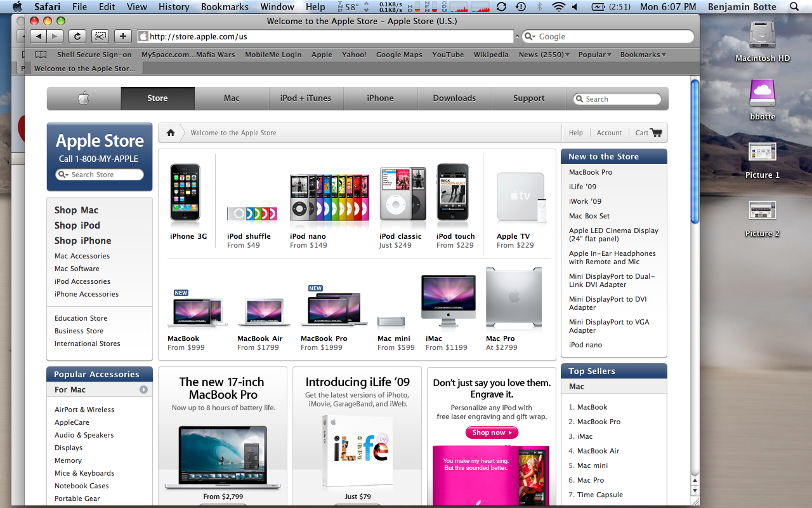
Task: Click the sync arrows menu bar icon
Action: (x=502, y=7)
